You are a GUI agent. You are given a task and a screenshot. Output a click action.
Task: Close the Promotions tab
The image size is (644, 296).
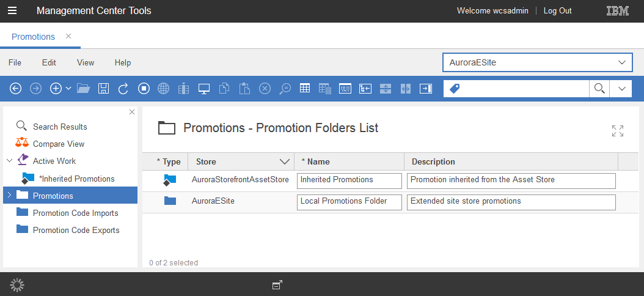click(68, 36)
